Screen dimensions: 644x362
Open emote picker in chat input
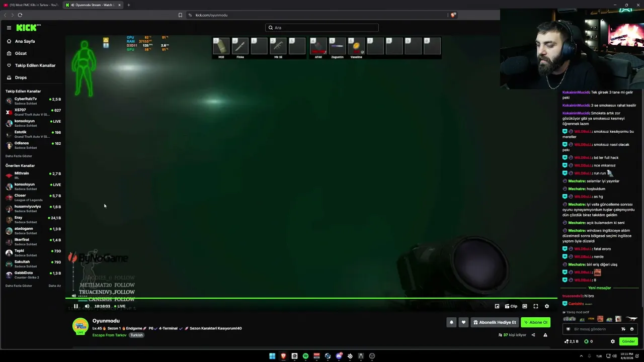pos(632,329)
